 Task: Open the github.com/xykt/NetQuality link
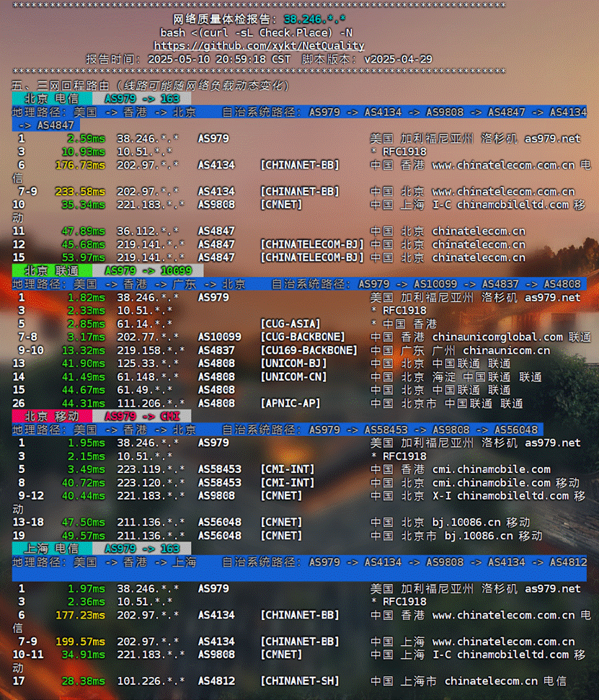259,45
